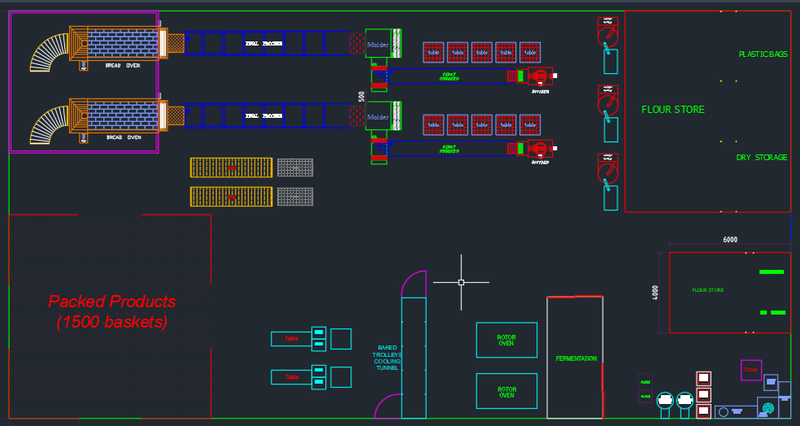Click the DRY STORAGE label
This screenshot has height=426, width=800.
[x=762, y=157]
